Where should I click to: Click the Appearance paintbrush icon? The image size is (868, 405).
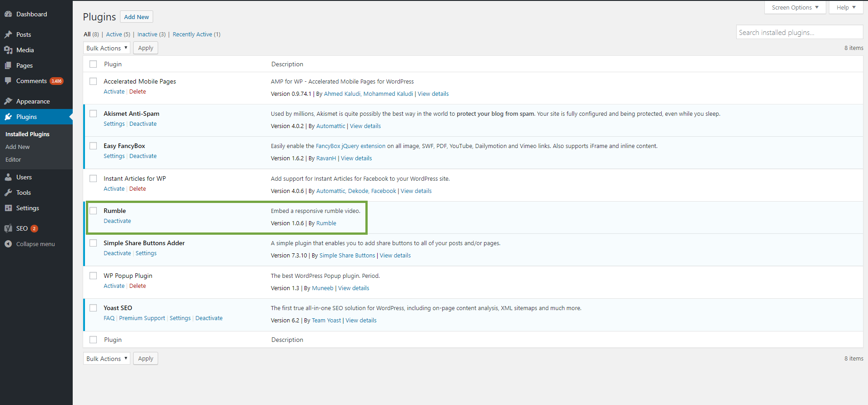click(x=8, y=101)
